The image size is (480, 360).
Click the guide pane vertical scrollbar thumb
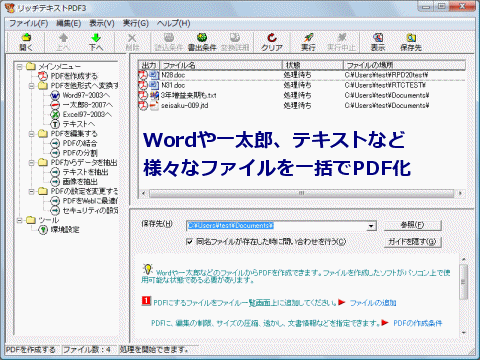(463, 282)
